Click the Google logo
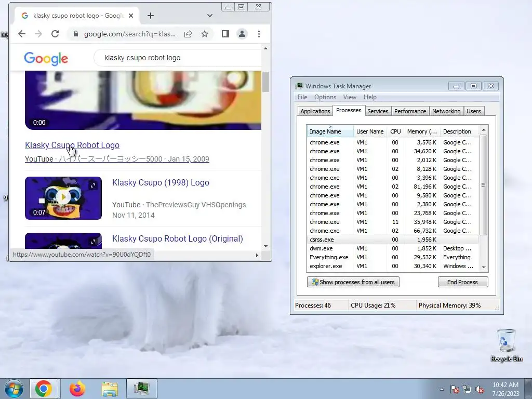Screen dimensions: 532x399 [x=46, y=58]
